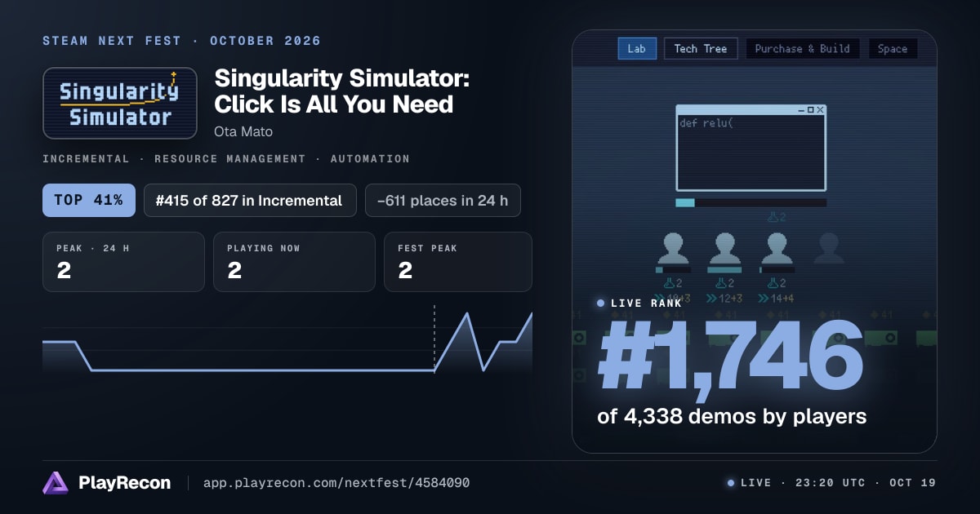
Task: Click the maximize icon of the code window
Action: click(x=810, y=109)
